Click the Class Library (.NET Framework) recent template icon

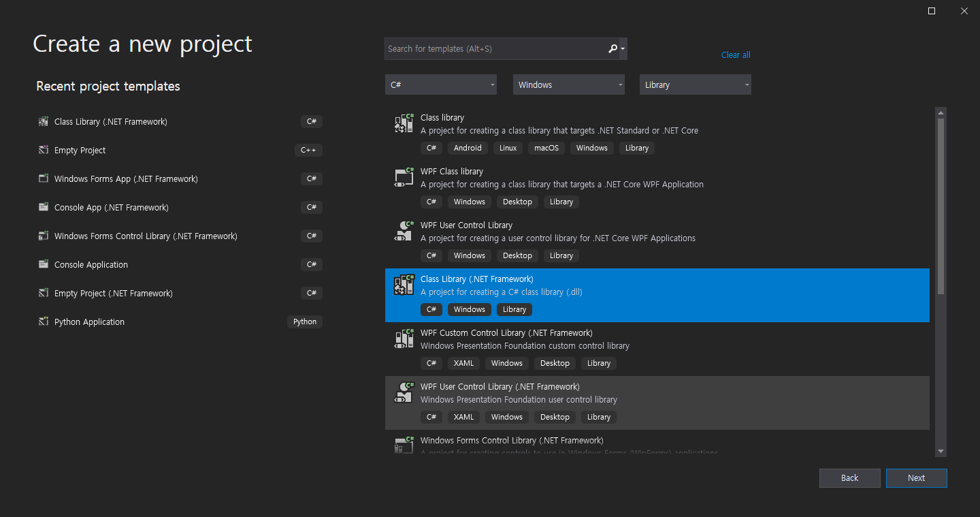[x=44, y=122]
